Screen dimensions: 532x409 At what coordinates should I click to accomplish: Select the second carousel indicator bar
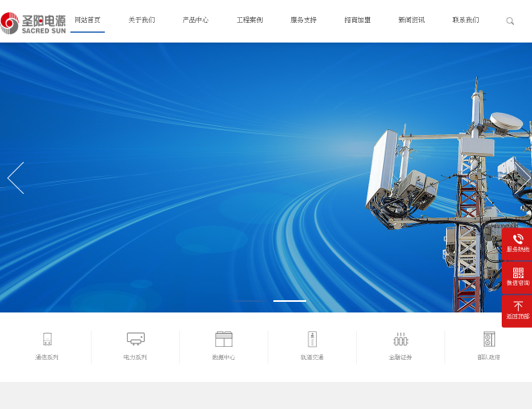pyautogui.click(x=290, y=301)
